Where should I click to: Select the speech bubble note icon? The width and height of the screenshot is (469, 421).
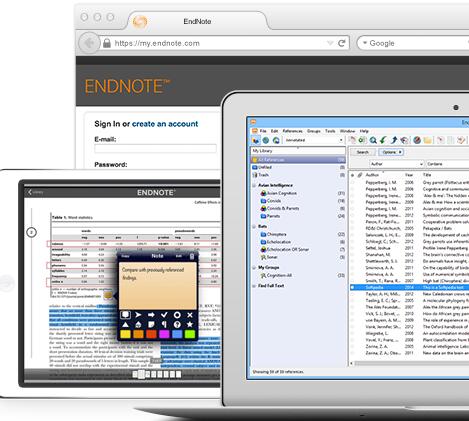[x=125, y=315]
